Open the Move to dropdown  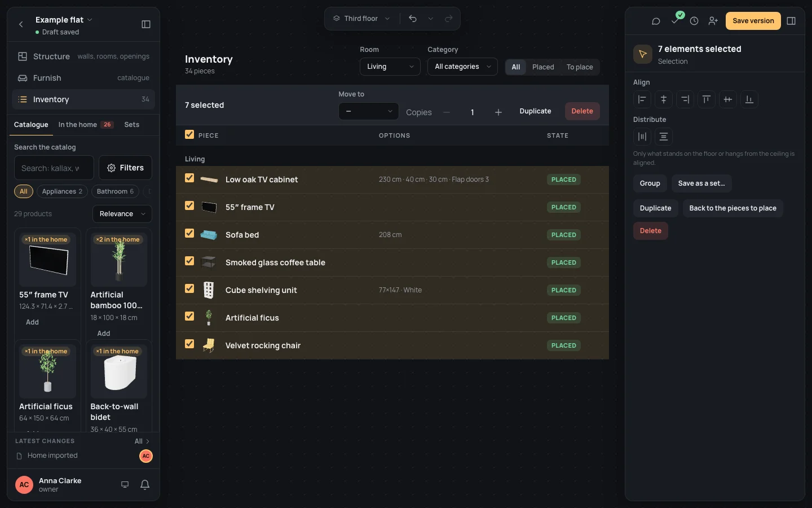368,111
